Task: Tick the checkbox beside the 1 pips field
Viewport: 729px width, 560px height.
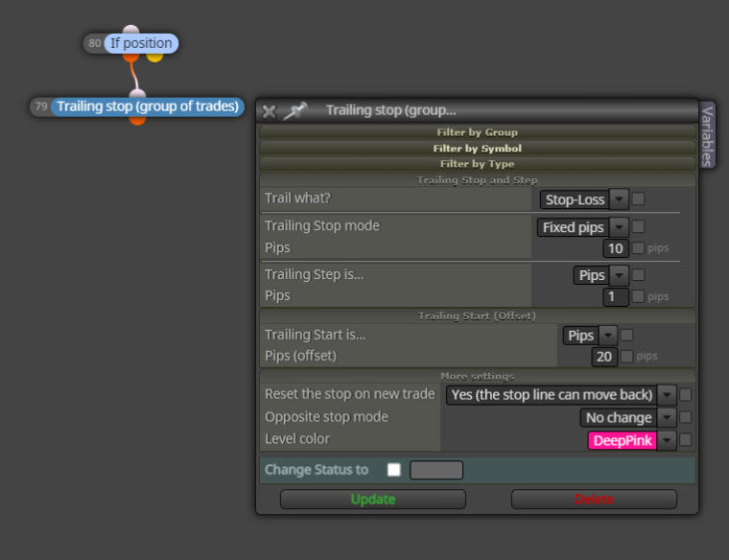Action: tap(638, 296)
